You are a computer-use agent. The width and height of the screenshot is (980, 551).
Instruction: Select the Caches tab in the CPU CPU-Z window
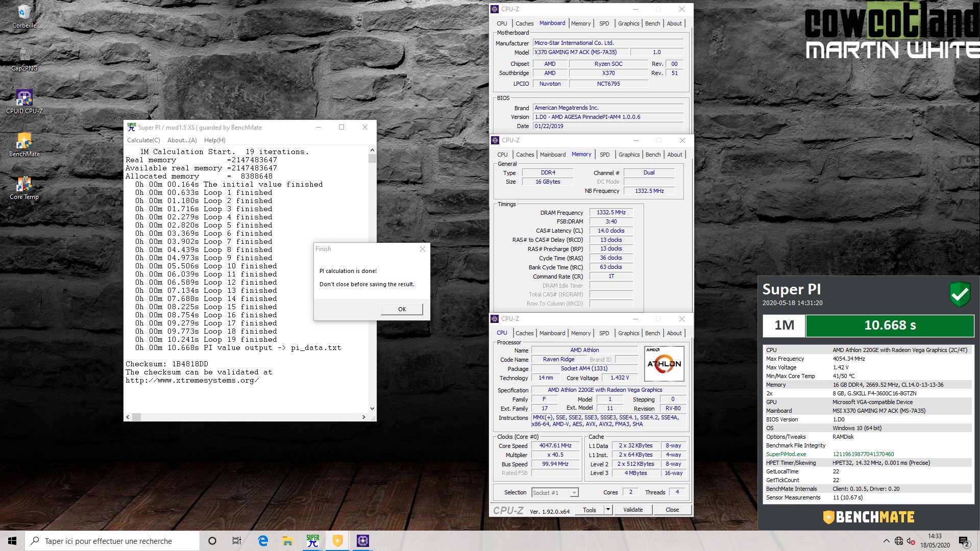tap(524, 333)
